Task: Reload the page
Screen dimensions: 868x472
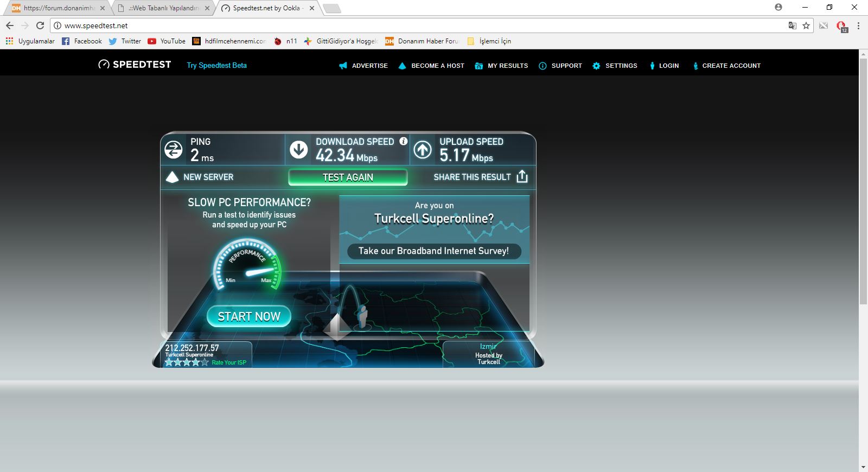Action: (40, 25)
